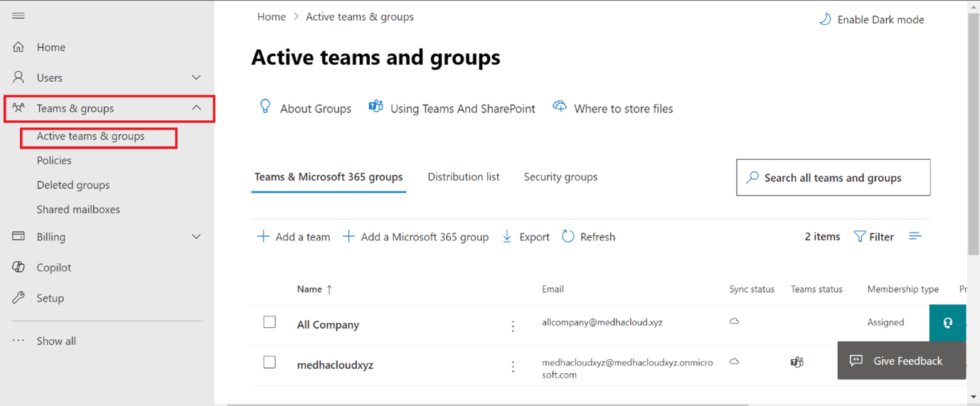This screenshot has height=406, width=980.
Task: Click the Setup wrench icon
Action: [18, 298]
